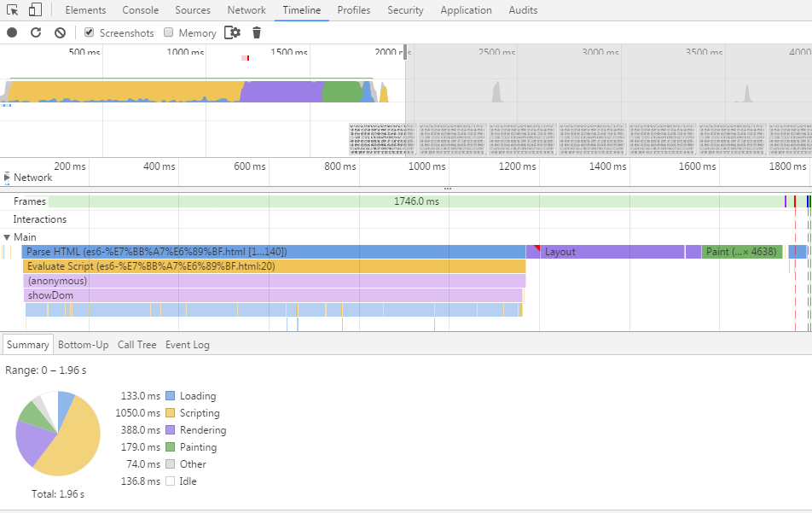Click the overview window handle at 2000 ms
This screenshot has height=513, width=812.
[405, 52]
